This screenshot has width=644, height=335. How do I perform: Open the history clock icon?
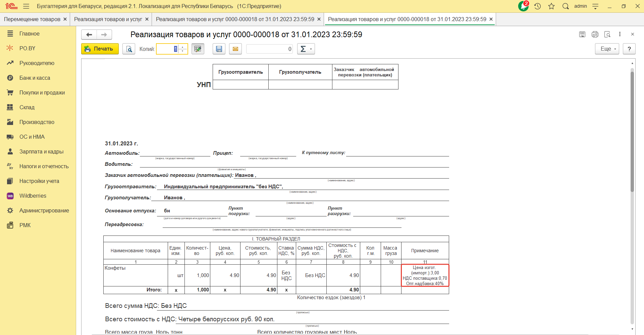(x=538, y=6)
